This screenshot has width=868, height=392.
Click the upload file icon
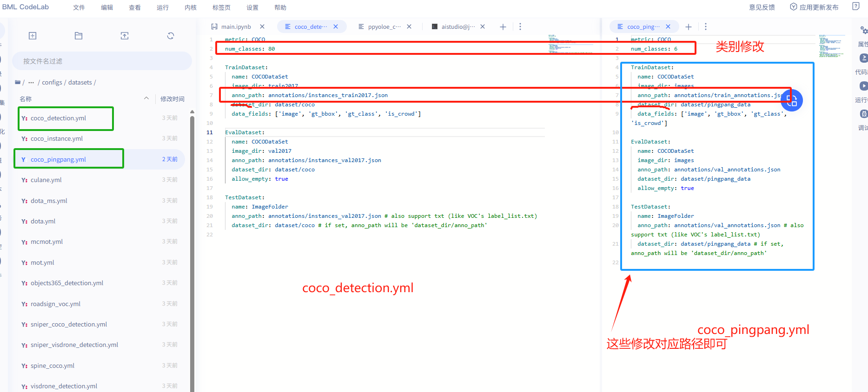(x=125, y=36)
